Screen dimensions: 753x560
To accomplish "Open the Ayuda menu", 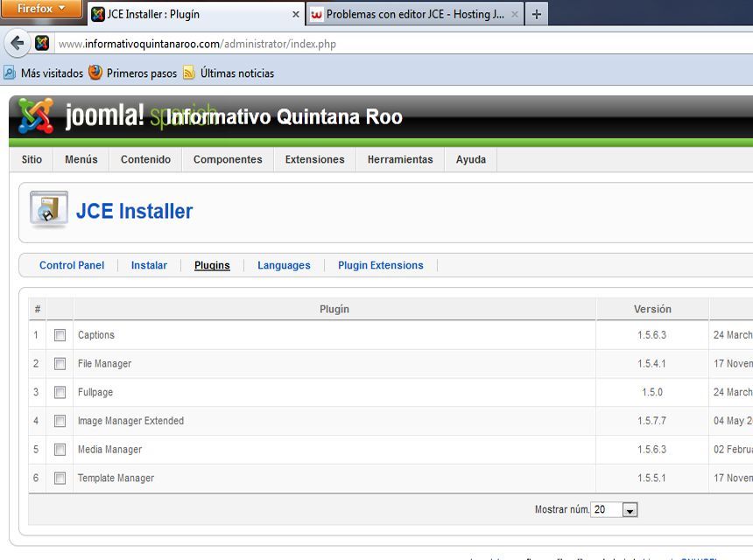I will click(x=471, y=159).
